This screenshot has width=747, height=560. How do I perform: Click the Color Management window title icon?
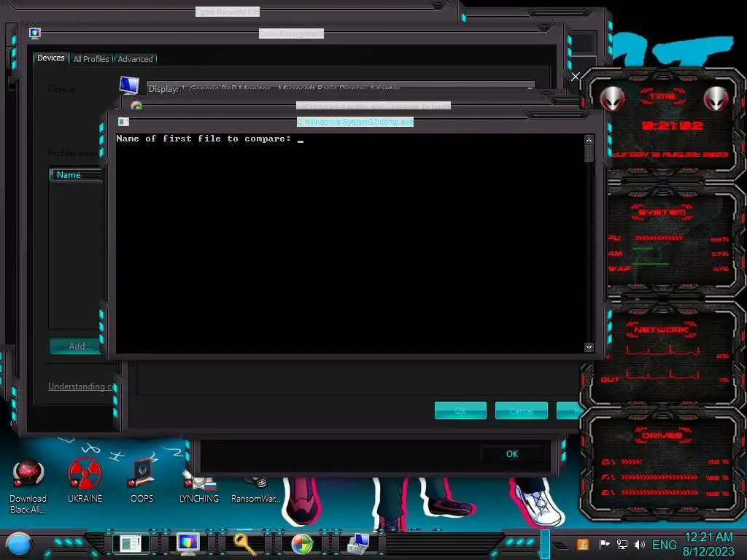35,33
